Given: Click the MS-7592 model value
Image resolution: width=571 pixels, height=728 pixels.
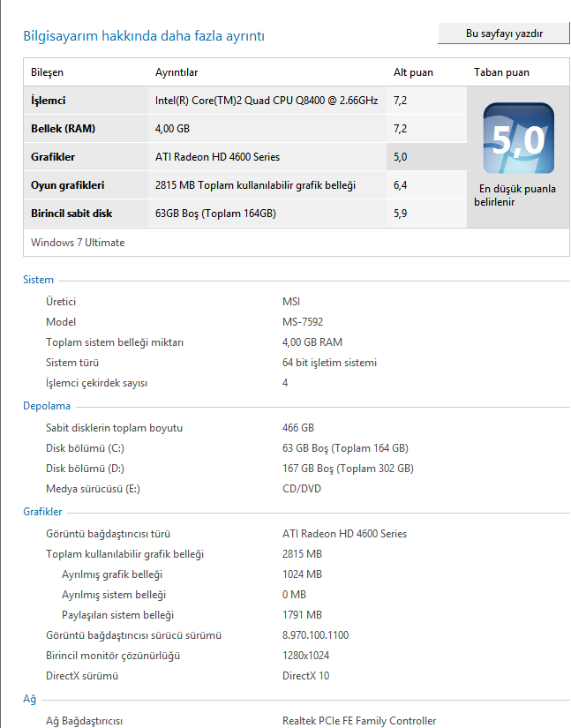Looking at the screenshot, I should [303, 322].
